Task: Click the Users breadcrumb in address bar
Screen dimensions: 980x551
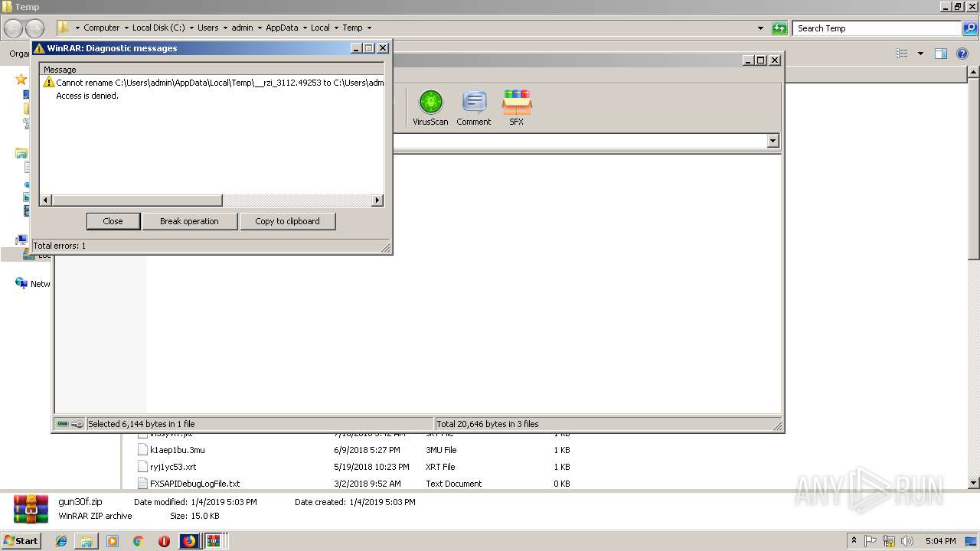Action: tap(208, 28)
